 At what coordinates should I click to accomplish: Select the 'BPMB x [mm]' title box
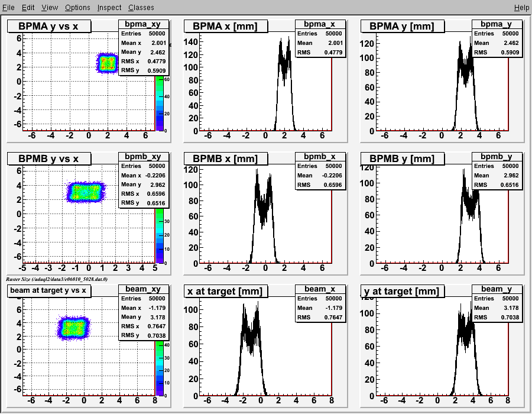(x=226, y=159)
